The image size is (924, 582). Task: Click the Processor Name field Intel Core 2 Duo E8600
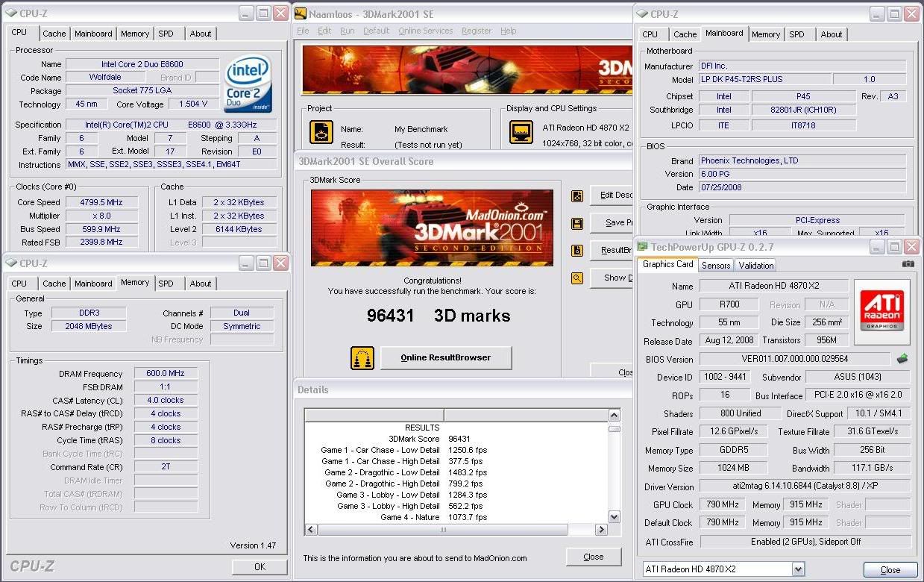point(142,64)
